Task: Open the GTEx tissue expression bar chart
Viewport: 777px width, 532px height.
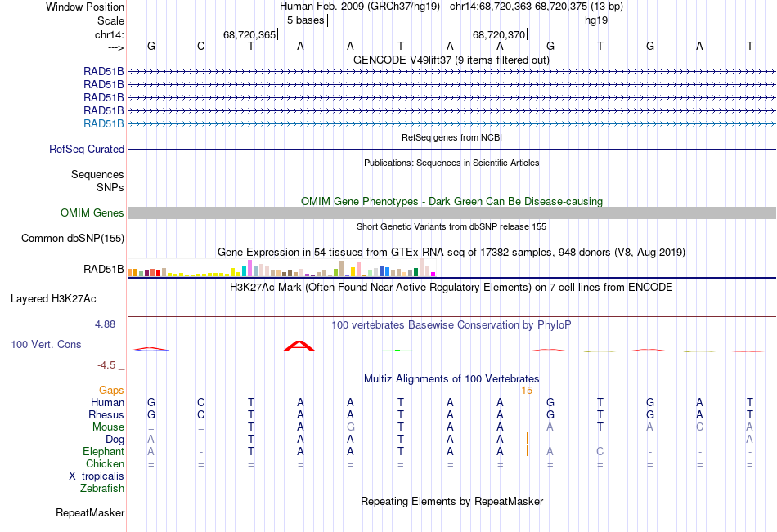Action: click(281, 267)
